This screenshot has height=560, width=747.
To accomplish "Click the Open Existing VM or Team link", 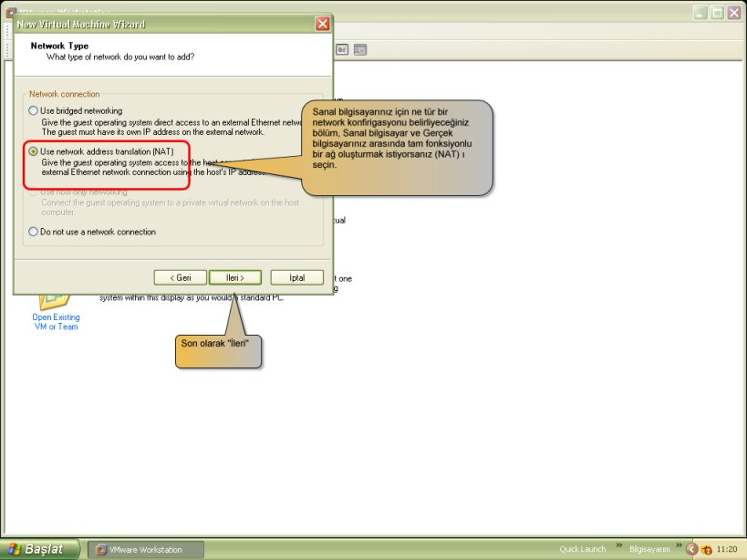I will pos(56,322).
